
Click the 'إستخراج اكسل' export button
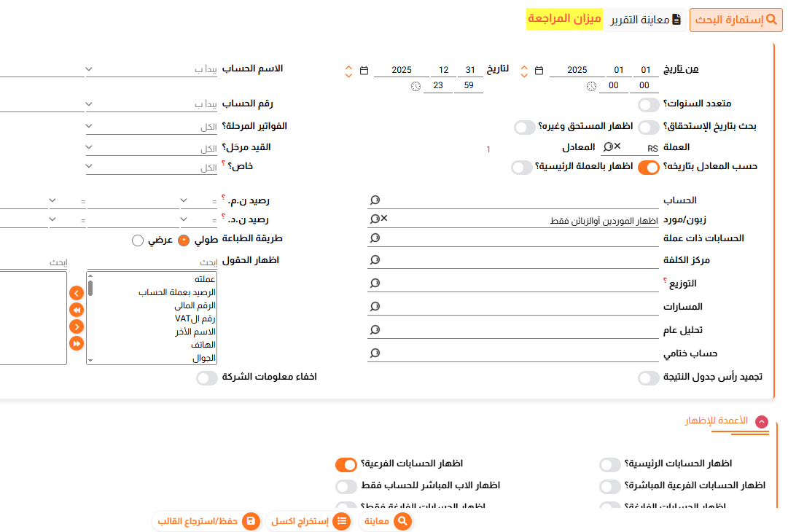(310, 522)
